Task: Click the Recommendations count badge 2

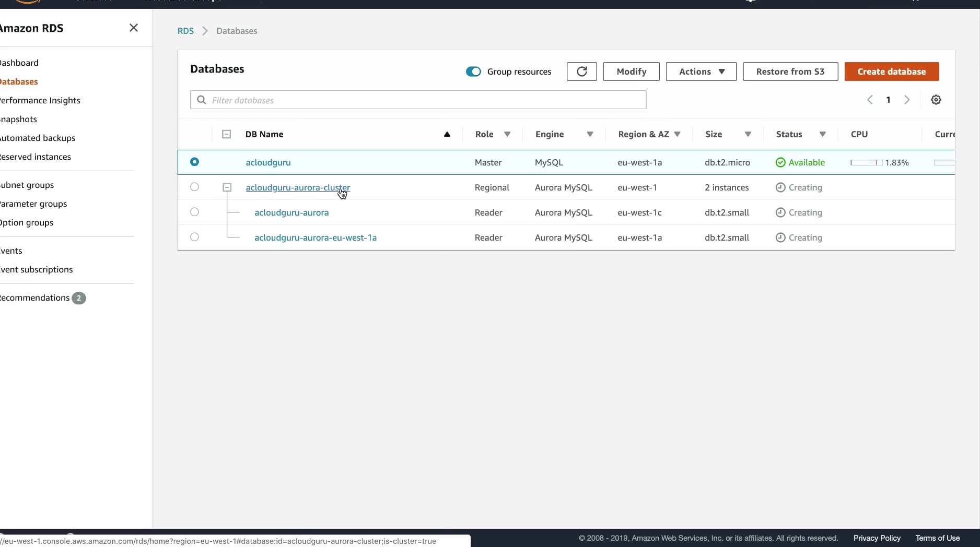Action: 79,298
